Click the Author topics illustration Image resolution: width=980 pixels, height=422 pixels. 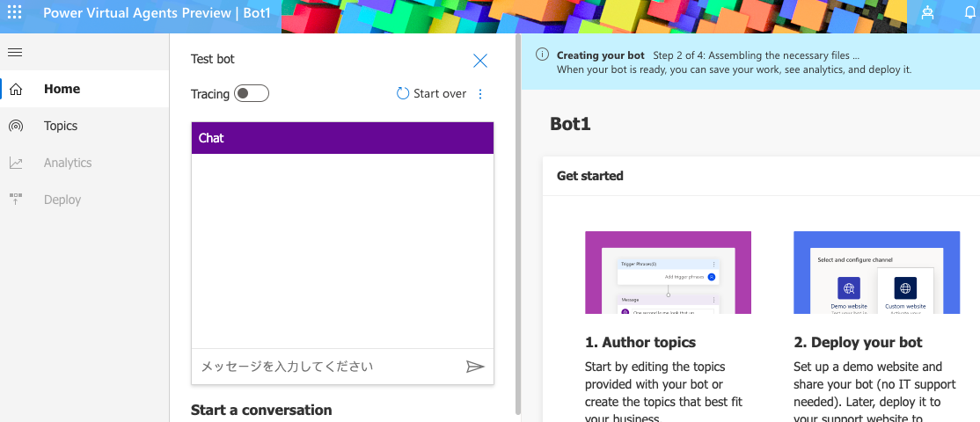668,273
